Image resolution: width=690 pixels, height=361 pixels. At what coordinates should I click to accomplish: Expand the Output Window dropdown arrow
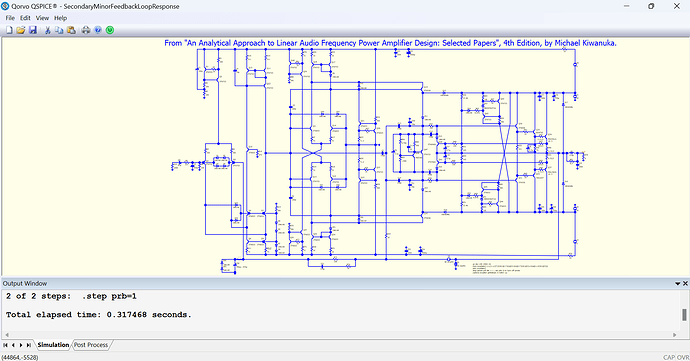[x=678, y=284]
